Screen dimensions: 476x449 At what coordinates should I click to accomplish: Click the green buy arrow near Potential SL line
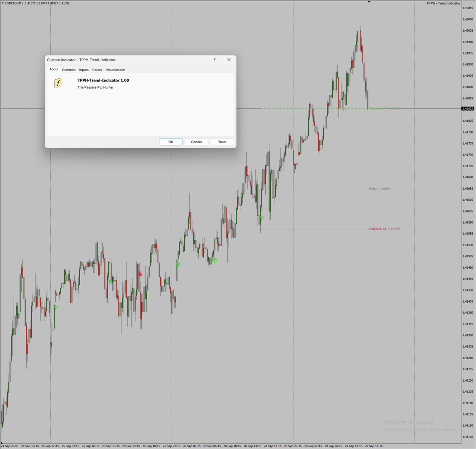261,218
